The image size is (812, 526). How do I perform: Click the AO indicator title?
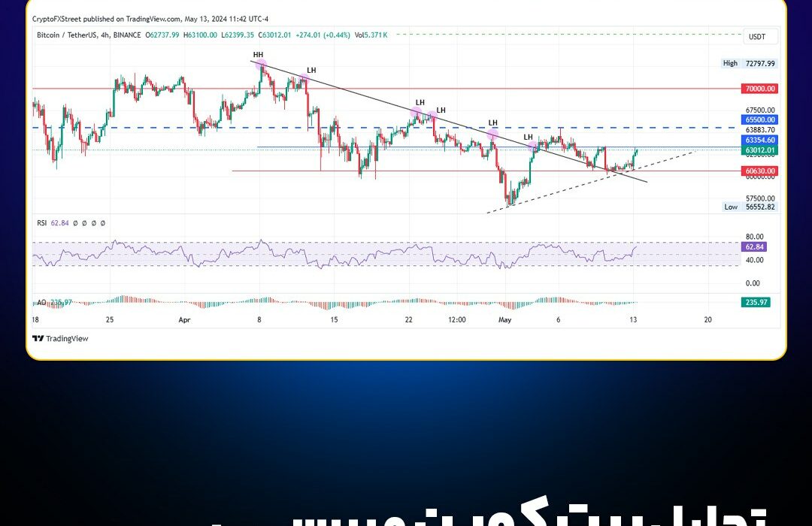[x=41, y=302]
